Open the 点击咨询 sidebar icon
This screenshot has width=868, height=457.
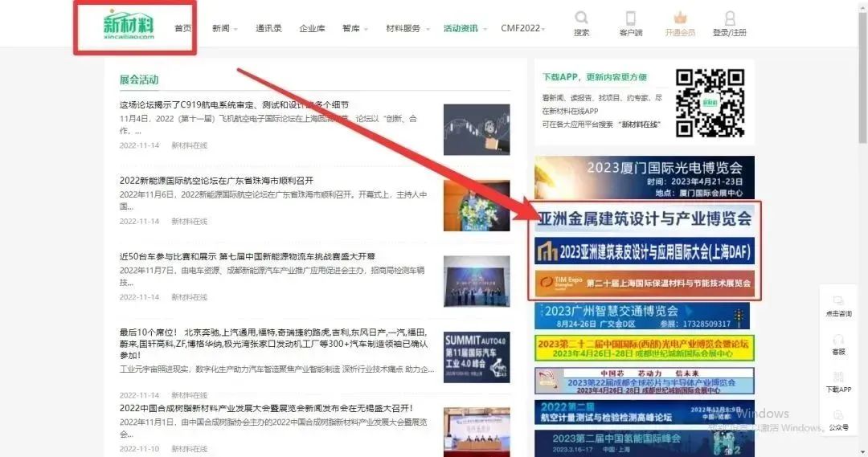point(838,300)
